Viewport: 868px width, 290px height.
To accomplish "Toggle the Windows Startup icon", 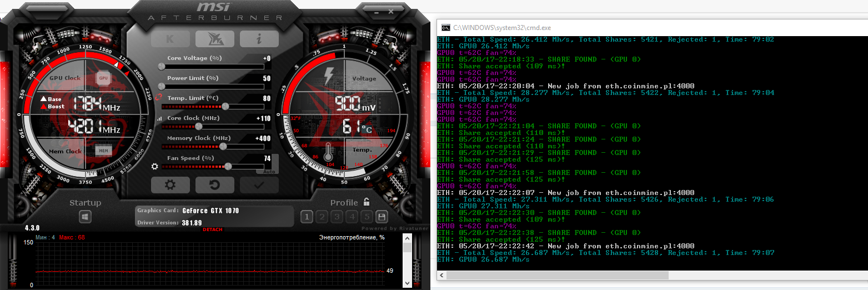I will [85, 217].
